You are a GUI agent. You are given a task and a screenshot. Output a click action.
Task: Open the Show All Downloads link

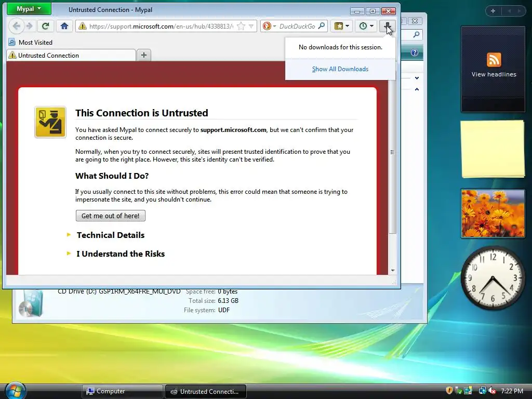point(340,69)
